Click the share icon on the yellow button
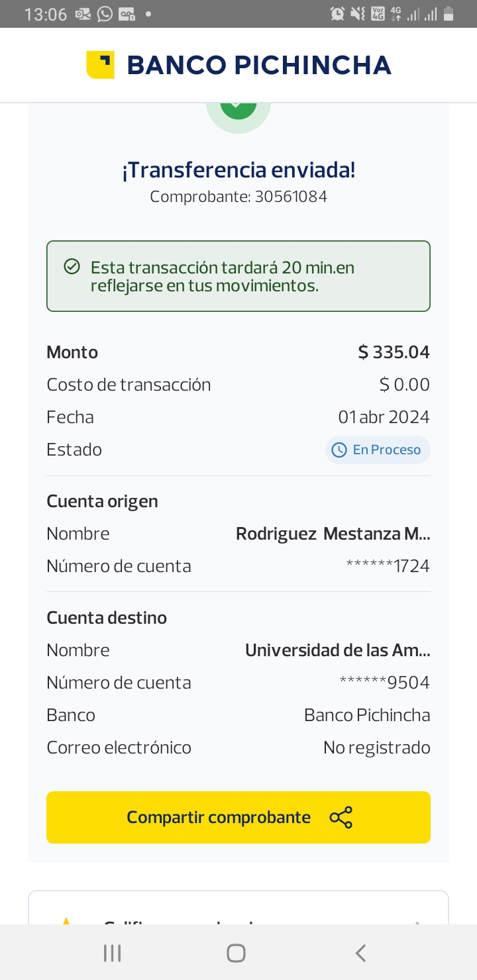Viewport: 477px width, 980px height. click(341, 818)
